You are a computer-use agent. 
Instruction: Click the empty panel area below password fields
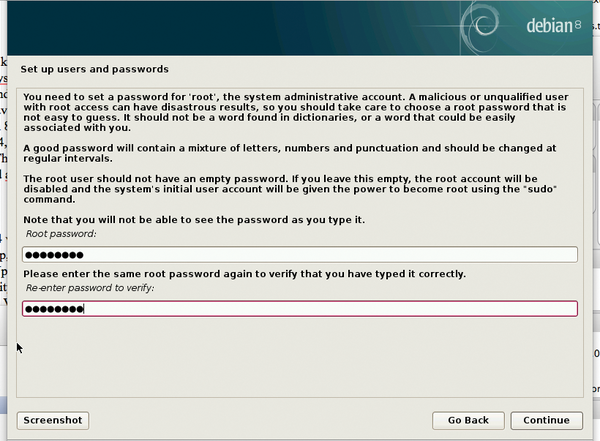coord(300,358)
